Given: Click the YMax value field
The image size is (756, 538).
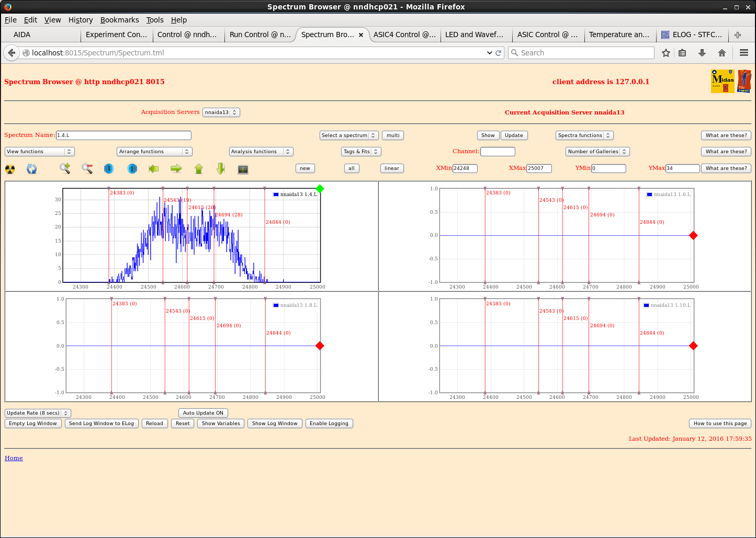Looking at the screenshot, I should (682, 168).
